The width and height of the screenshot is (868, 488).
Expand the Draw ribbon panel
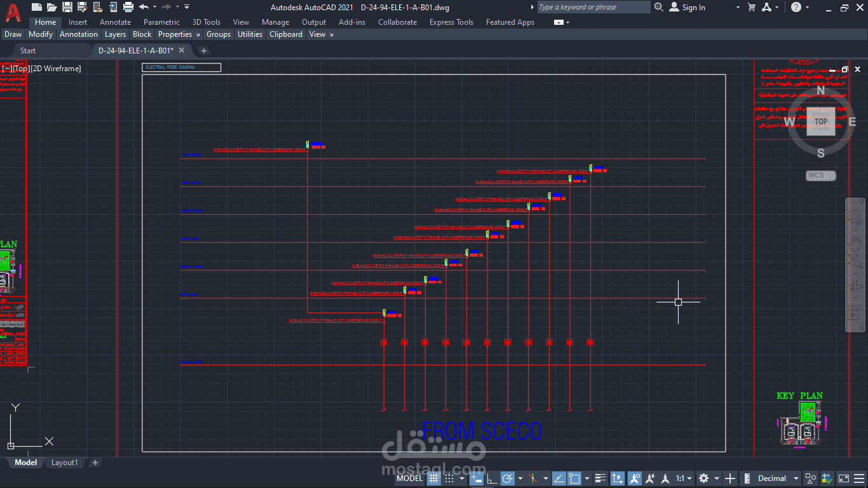(13, 34)
